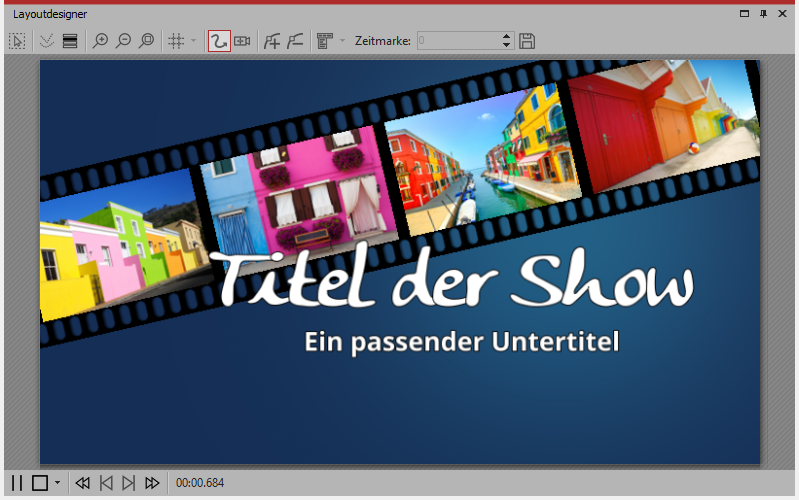Image resolution: width=799 pixels, height=500 pixels.
Task: Close the Layoutdesigner panel
Action: (782, 14)
